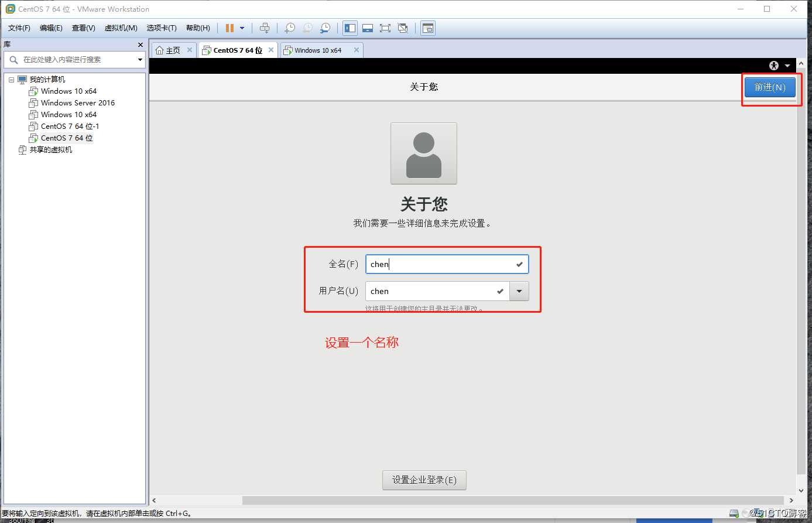Open the snapshot manager icon
The height and width of the screenshot is (523, 812).
click(x=325, y=28)
